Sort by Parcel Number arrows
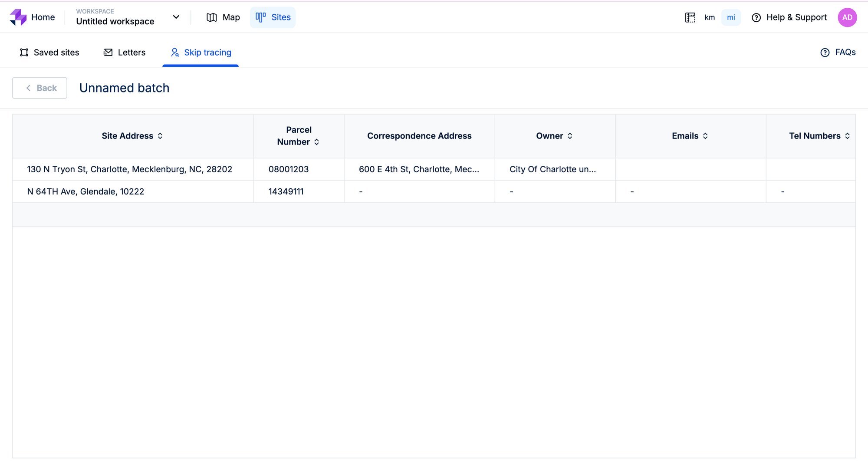868x470 pixels. [x=317, y=142]
